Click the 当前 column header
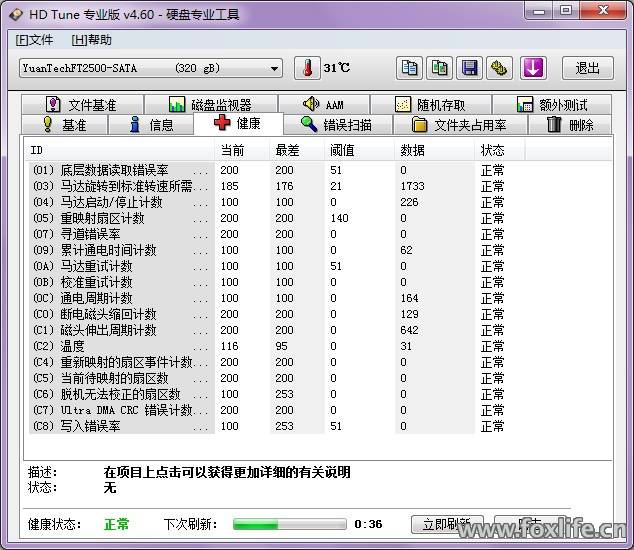This screenshot has width=634, height=550. point(242,150)
